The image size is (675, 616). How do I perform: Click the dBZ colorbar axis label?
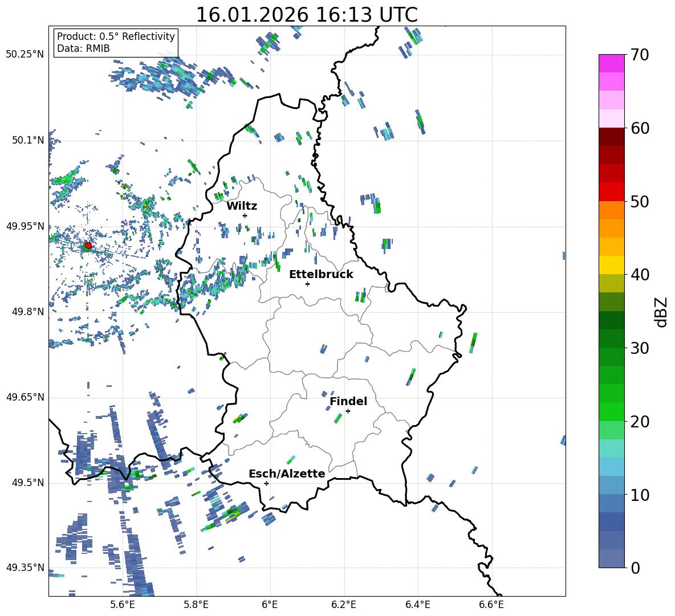coord(661,312)
